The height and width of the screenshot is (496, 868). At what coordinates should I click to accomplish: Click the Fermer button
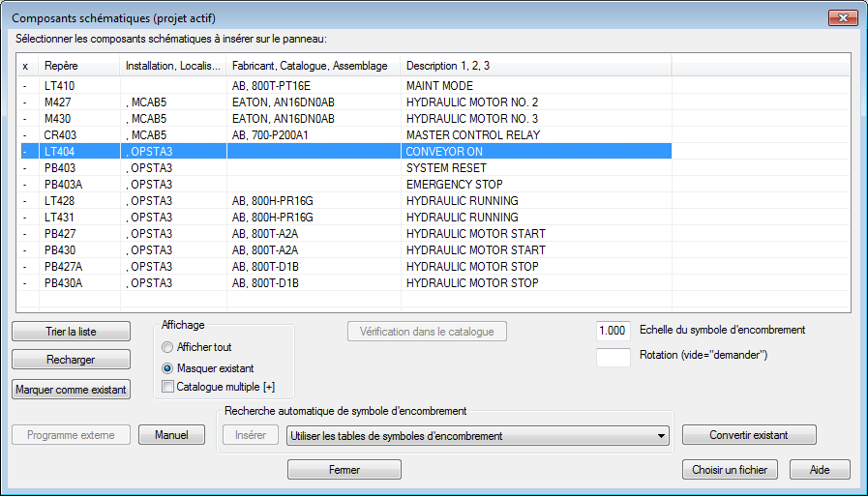[344, 470]
